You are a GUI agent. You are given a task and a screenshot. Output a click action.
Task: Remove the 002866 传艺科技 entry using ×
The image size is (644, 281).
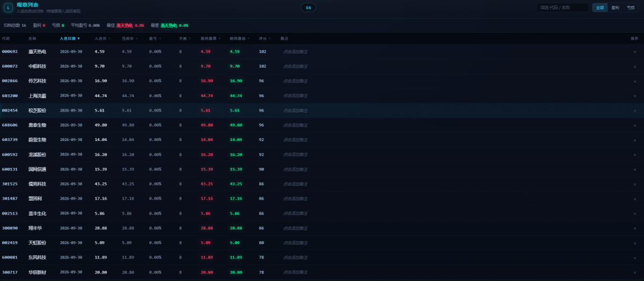pos(635,81)
